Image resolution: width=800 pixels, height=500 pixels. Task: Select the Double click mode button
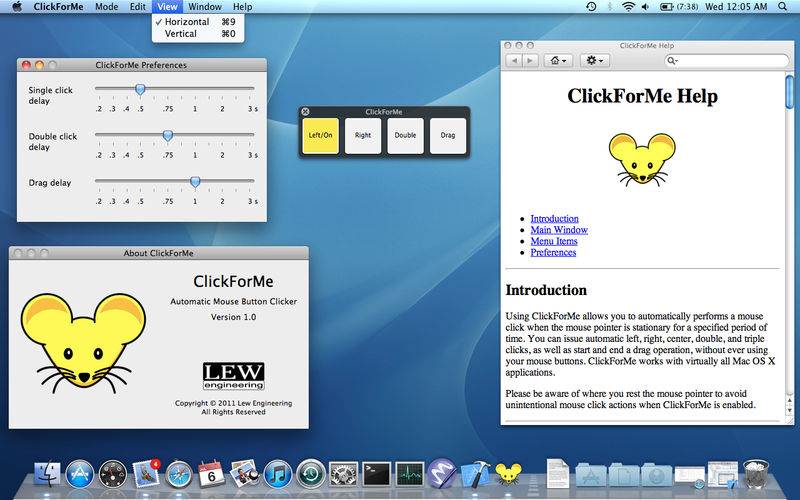tap(405, 136)
